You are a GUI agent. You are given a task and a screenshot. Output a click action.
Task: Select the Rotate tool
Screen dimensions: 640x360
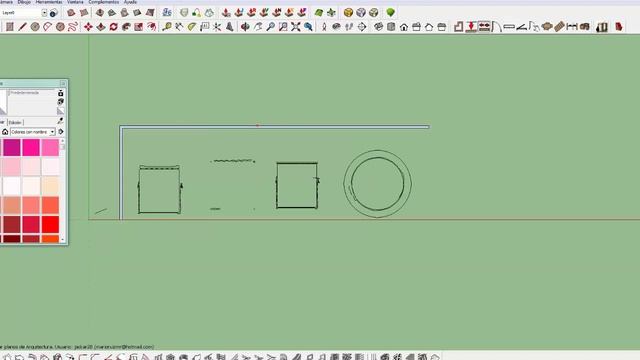tap(113, 27)
